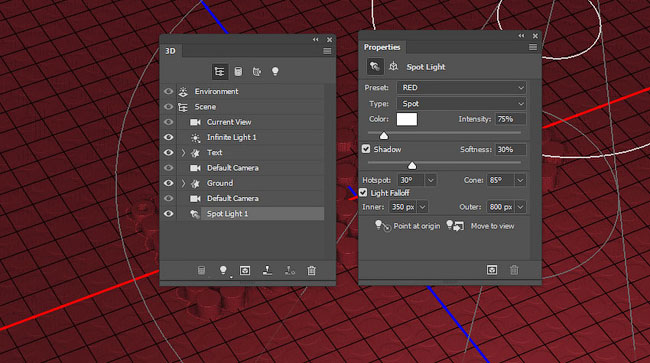
Task: Add new light from 3D panel bottom
Action: (223, 271)
